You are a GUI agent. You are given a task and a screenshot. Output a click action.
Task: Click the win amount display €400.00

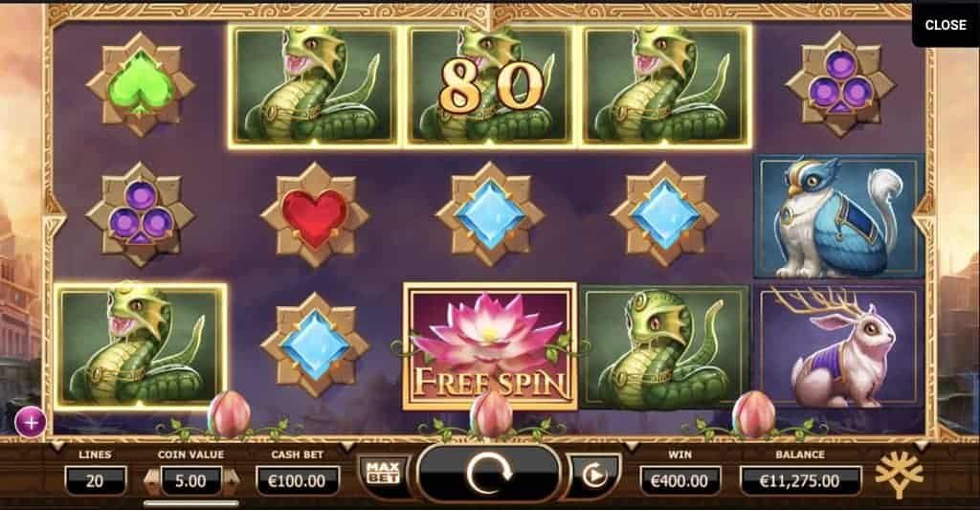coord(679,480)
